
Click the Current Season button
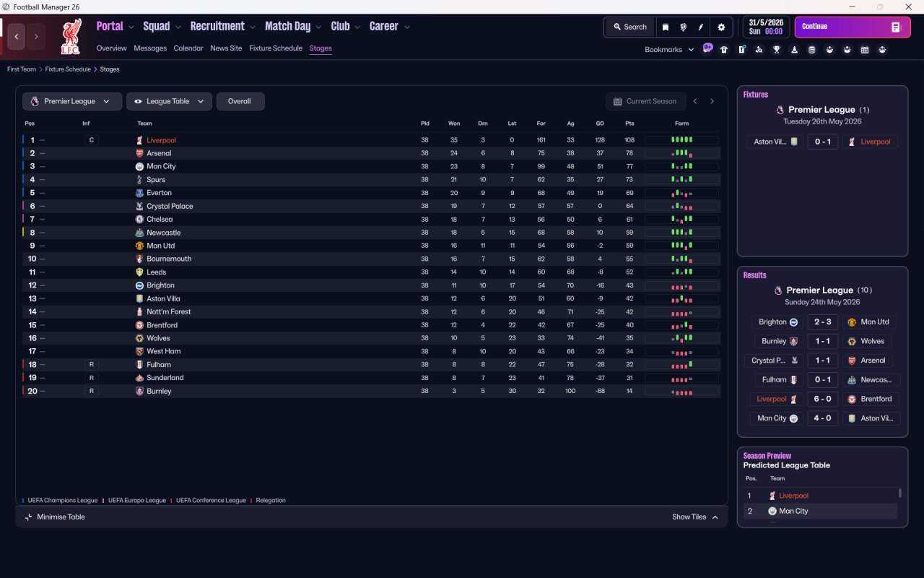coord(645,101)
